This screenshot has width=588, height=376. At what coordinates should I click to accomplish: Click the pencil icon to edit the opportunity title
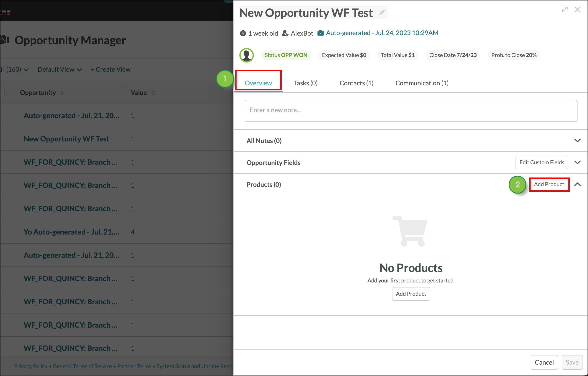coord(382,12)
